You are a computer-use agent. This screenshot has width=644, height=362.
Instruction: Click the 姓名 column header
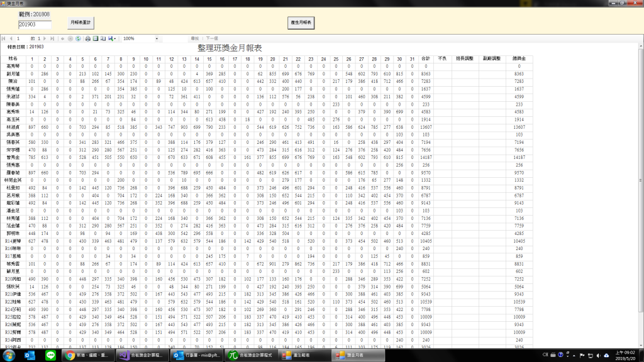click(13, 58)
